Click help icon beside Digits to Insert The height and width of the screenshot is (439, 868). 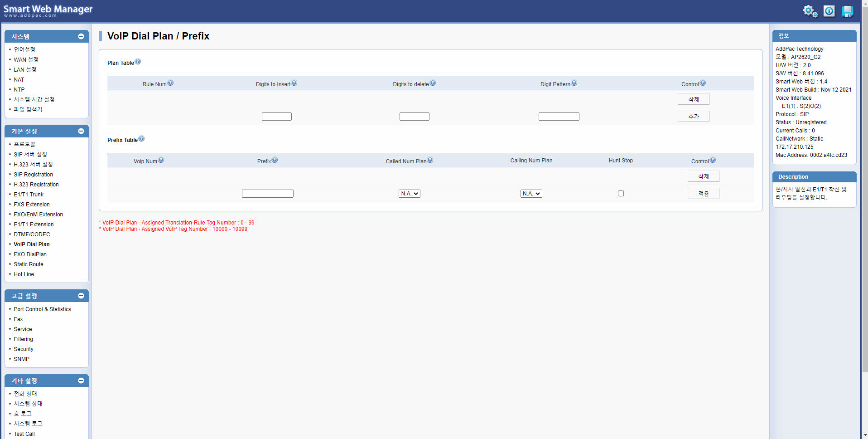tap(294, 83)
